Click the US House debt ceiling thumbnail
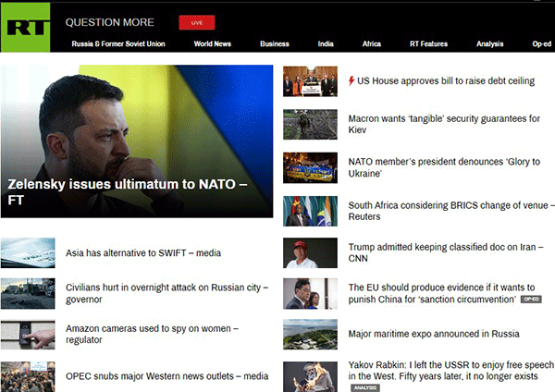This screenshot has height=392, width=555. [x=310, y=81]
